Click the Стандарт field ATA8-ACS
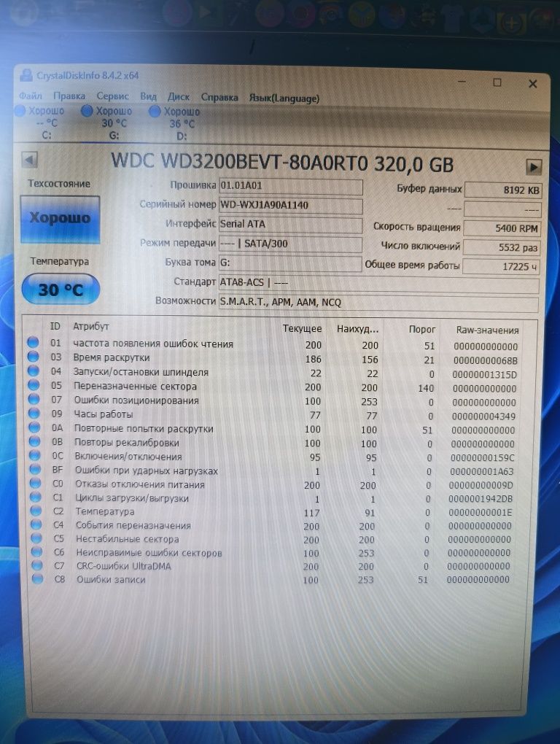This screenshot has width=560, height=744. click(379, 283)
